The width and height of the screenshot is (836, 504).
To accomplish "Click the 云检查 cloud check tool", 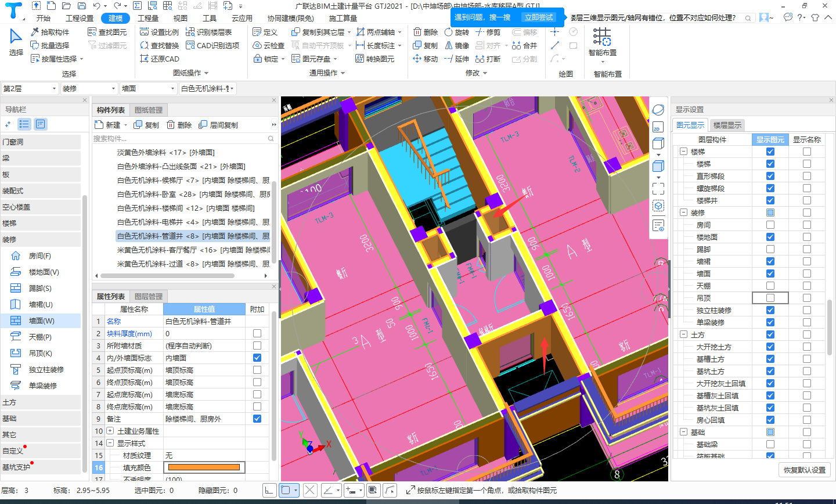I will click(x=268, y=45).
